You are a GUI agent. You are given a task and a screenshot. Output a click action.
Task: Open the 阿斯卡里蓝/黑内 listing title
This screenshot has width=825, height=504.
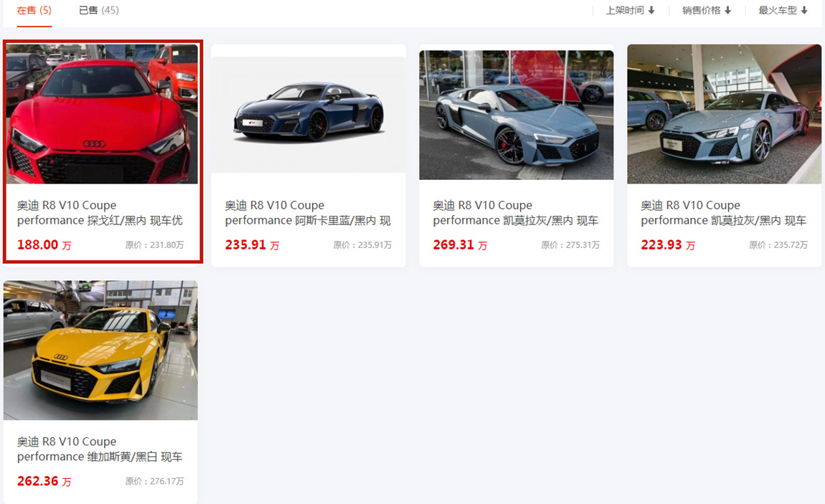[308, 213]
